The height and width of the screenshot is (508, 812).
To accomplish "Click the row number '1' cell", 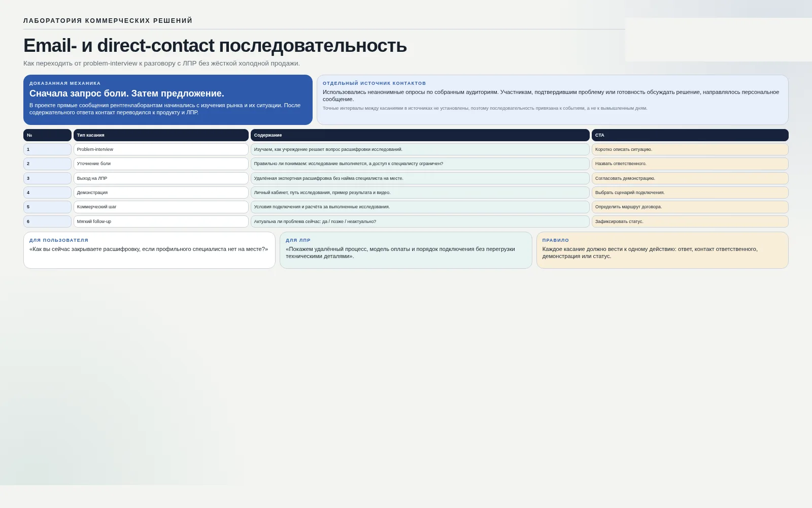I will tap(47, 149).
